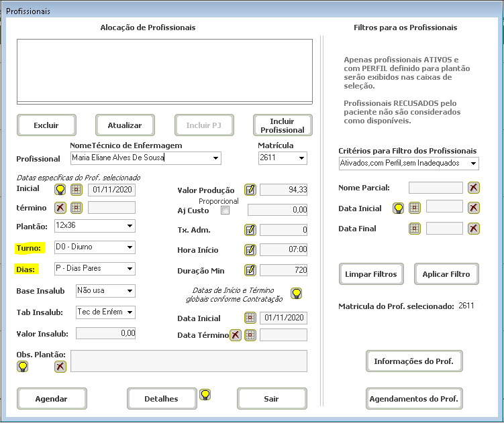Open the calendar icon for término date

pos(77,208)
